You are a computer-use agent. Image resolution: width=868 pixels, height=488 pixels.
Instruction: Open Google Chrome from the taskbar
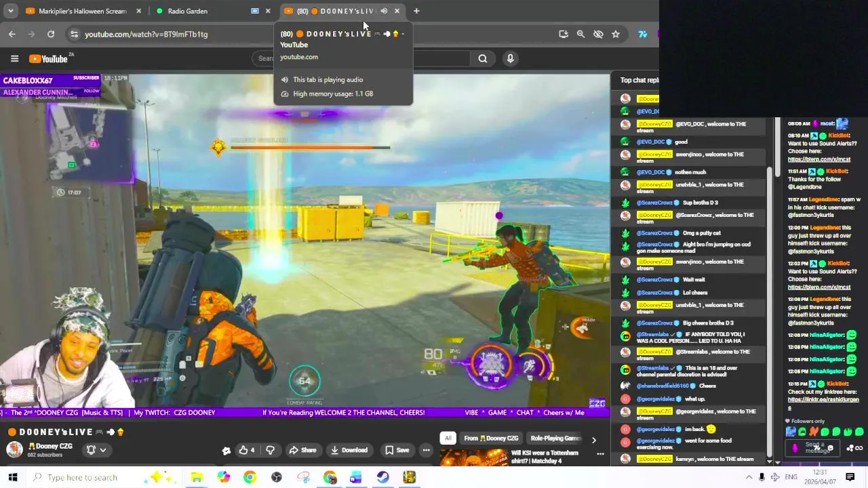tap(250, 477)
